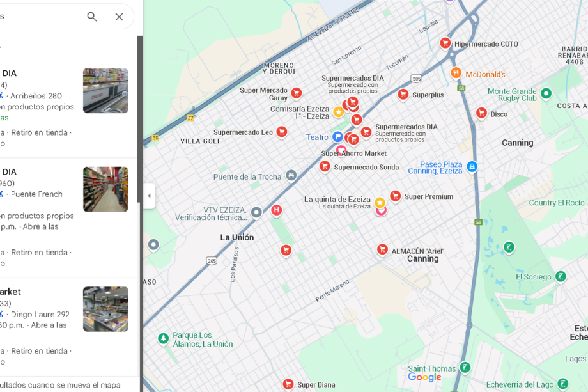Click the Teatro parking marker
The height and width of the screenshot is (392, 588).
pyautogui.click(x=337, y=137)
